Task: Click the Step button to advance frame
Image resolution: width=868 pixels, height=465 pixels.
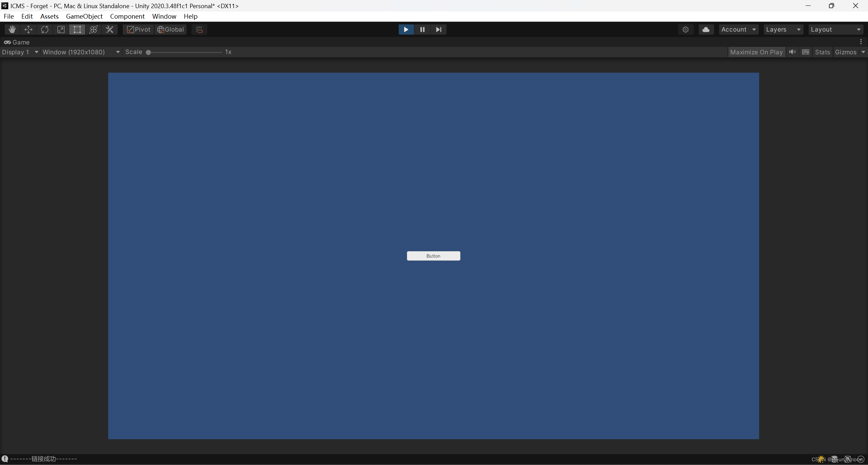Action: pos(439,29)
